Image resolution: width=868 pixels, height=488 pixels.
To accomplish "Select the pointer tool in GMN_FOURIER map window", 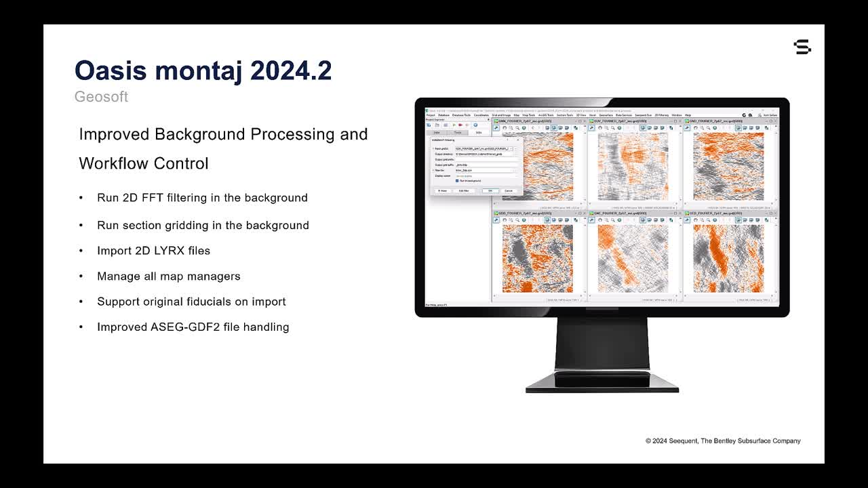I will click(x=496, y=127).
